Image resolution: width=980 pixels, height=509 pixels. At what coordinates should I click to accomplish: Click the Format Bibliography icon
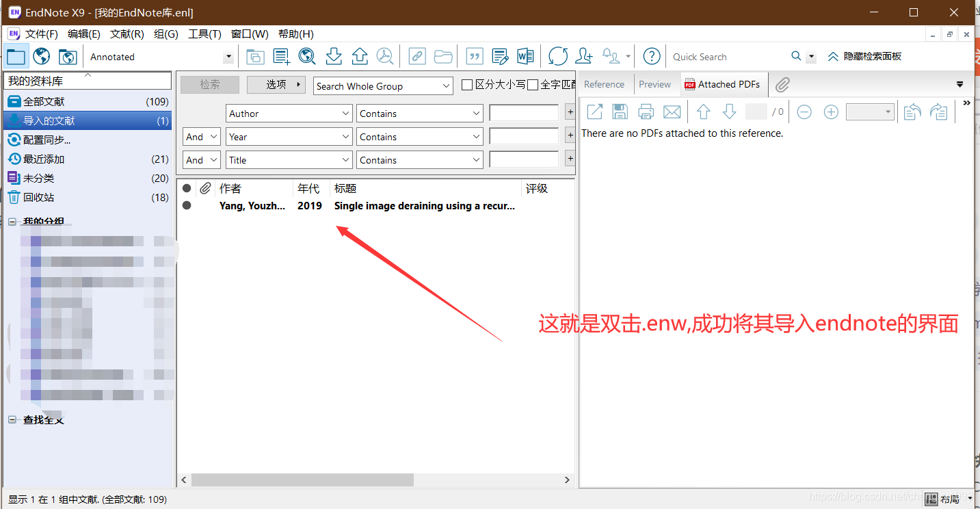[x=500, y=56]
